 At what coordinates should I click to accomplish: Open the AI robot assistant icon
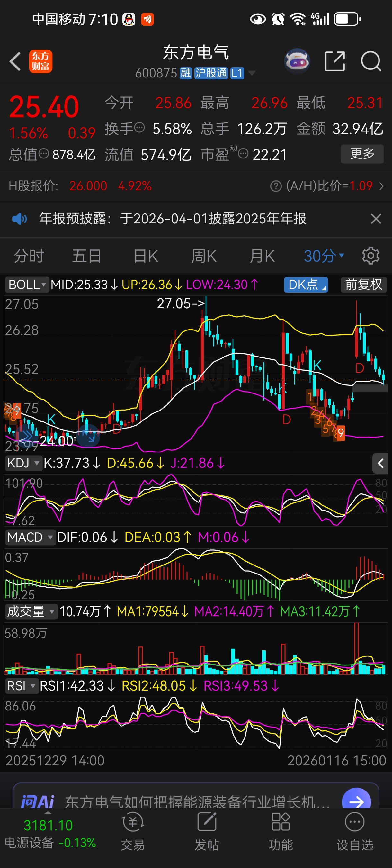pos(297,61)
